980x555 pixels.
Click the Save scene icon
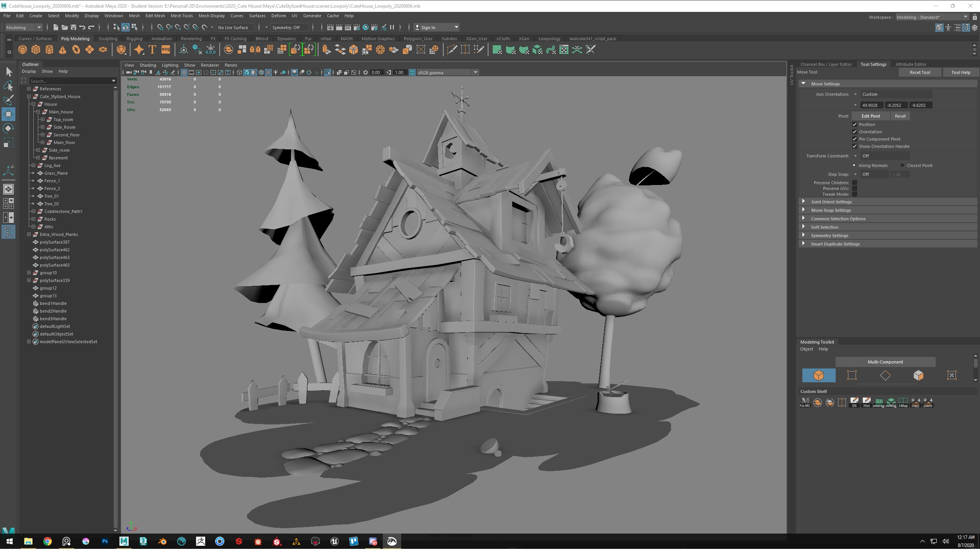(x=73, y=27)
